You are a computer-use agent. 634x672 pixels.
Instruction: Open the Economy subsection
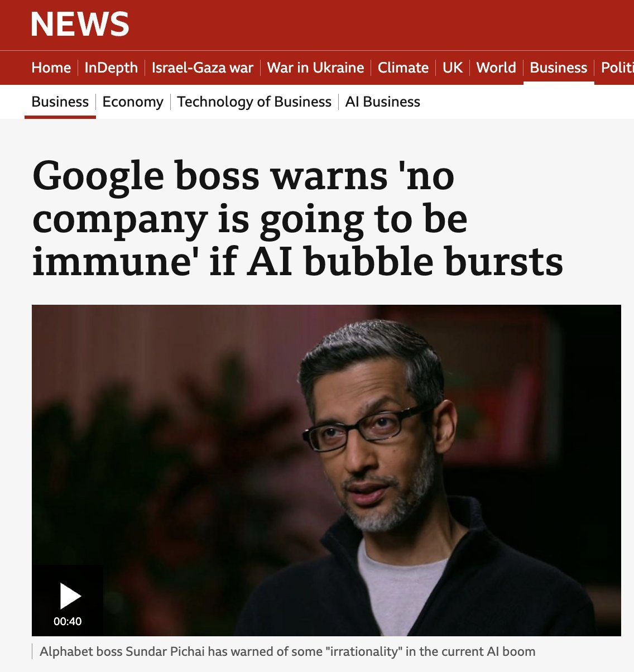point(133,102)
